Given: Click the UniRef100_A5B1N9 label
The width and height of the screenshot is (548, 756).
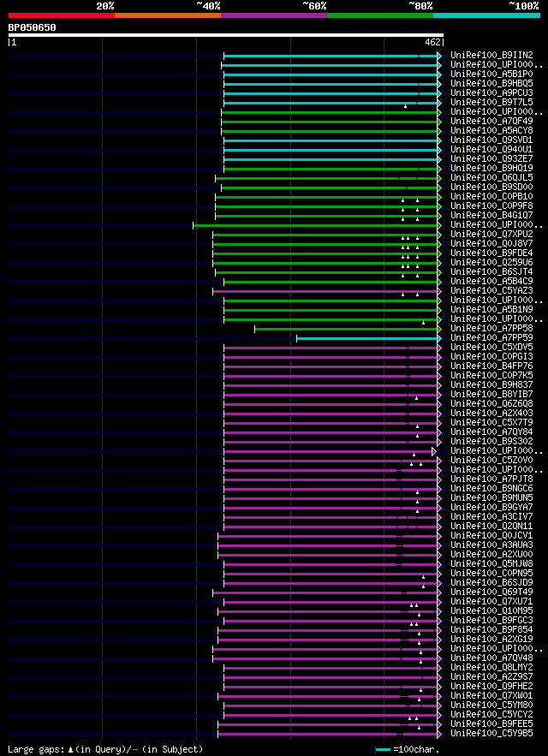Looking at the screenshot, I should tap(491, 310).
